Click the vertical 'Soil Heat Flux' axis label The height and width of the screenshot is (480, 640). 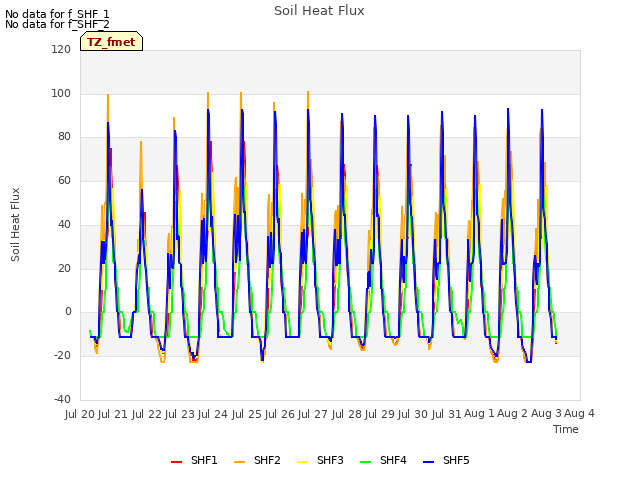[x=15, y=224]
